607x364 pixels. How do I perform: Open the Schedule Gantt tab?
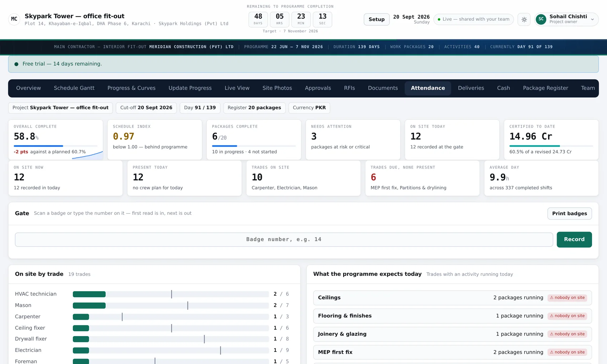(74, 88)
